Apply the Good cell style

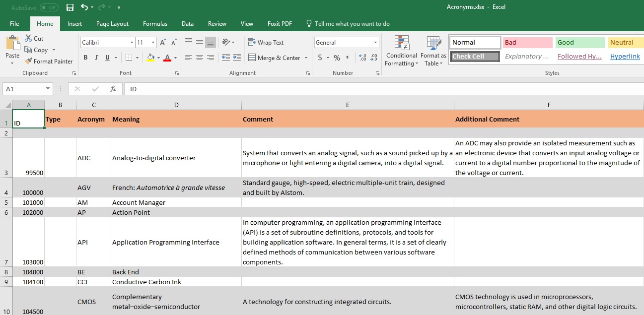coord(580,43)
